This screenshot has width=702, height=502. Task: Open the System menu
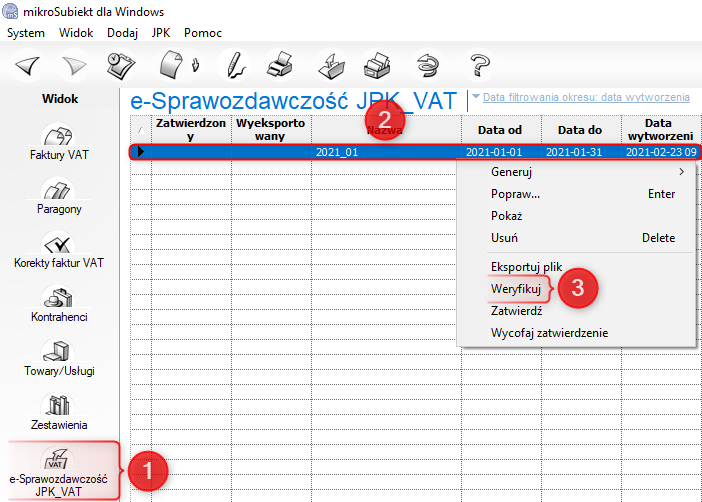26,33
